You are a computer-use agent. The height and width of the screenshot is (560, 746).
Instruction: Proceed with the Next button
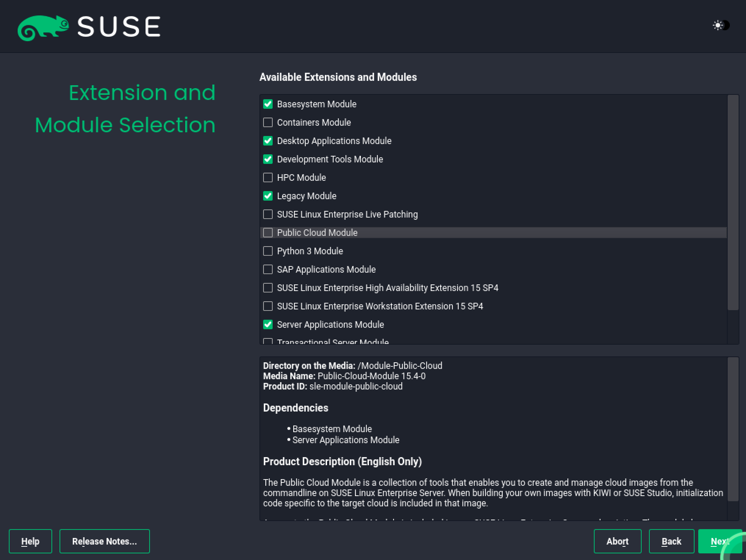tap(720, 541)
